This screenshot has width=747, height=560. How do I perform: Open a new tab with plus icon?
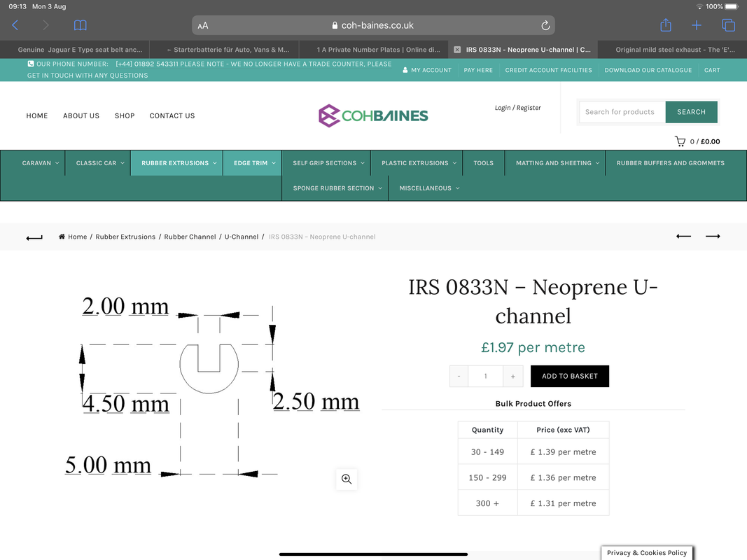click(x=697, y=25)
